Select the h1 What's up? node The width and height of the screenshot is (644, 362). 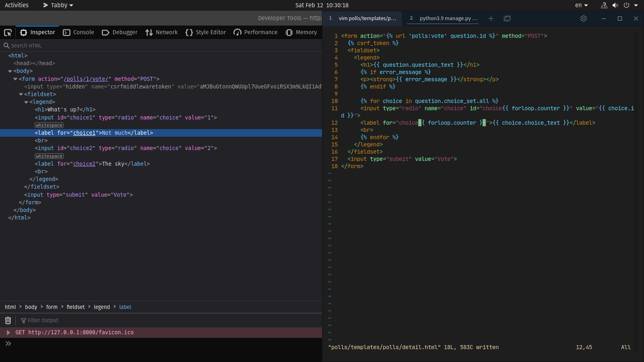pos(65,109)
